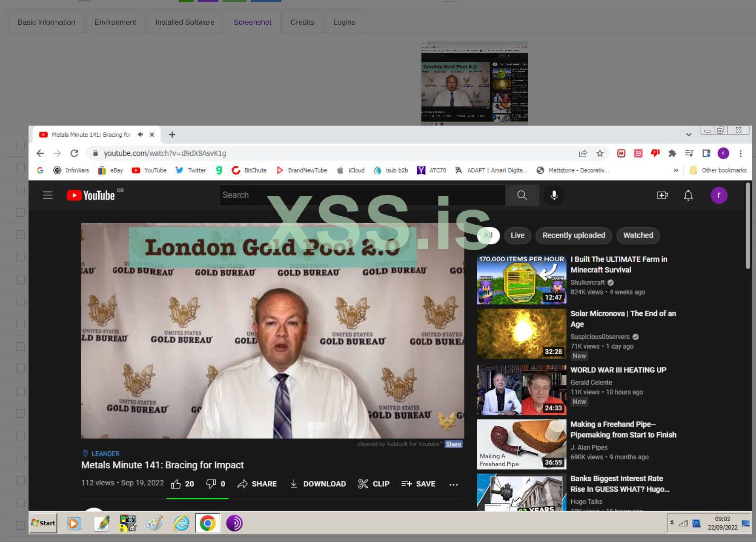
Task: Start voice search with the microphone
Action: (554, 195)
